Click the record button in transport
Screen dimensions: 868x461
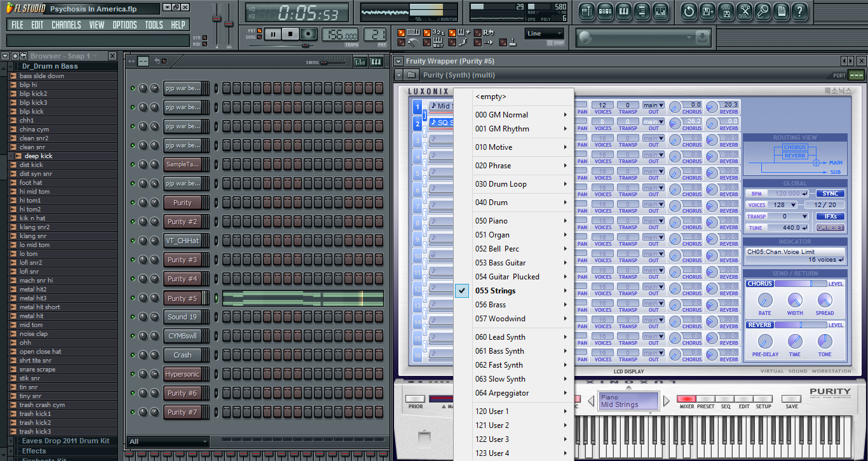pyautogui.click(x=308, y=34)
